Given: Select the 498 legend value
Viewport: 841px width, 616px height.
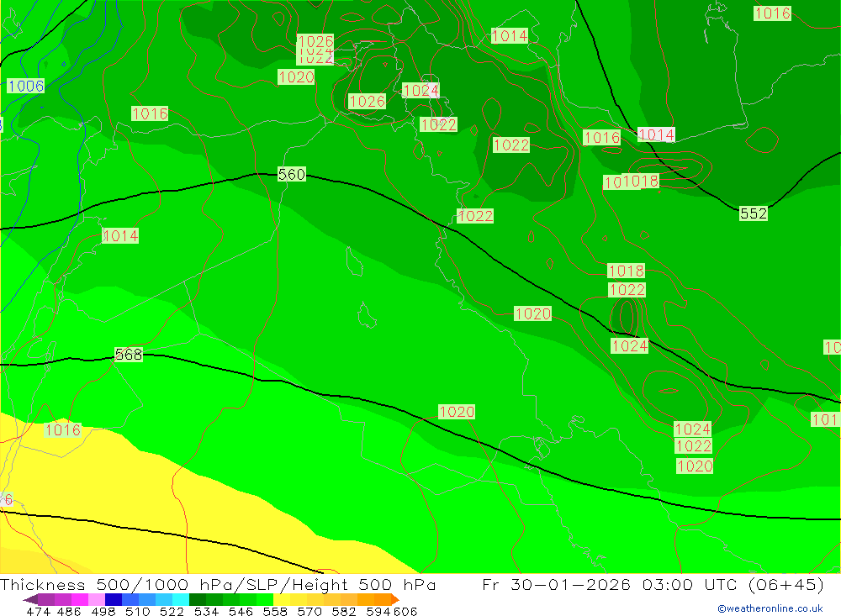Looking at the screenshot, I should pyautogui.click(x=103, y=612).
